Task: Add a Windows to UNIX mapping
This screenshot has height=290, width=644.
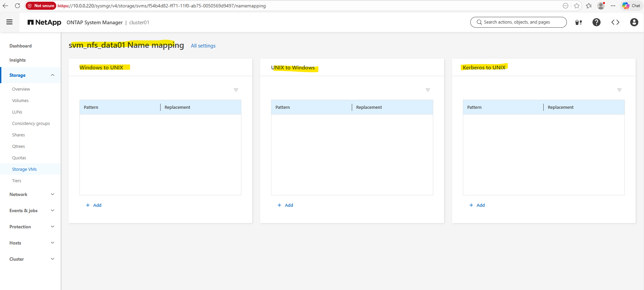Action: 94,205
